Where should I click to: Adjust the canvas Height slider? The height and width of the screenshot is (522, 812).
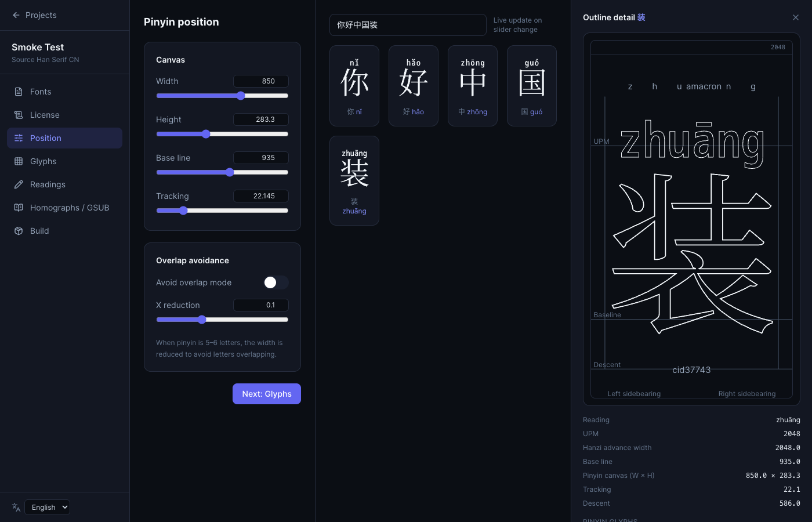pos(222,134)
